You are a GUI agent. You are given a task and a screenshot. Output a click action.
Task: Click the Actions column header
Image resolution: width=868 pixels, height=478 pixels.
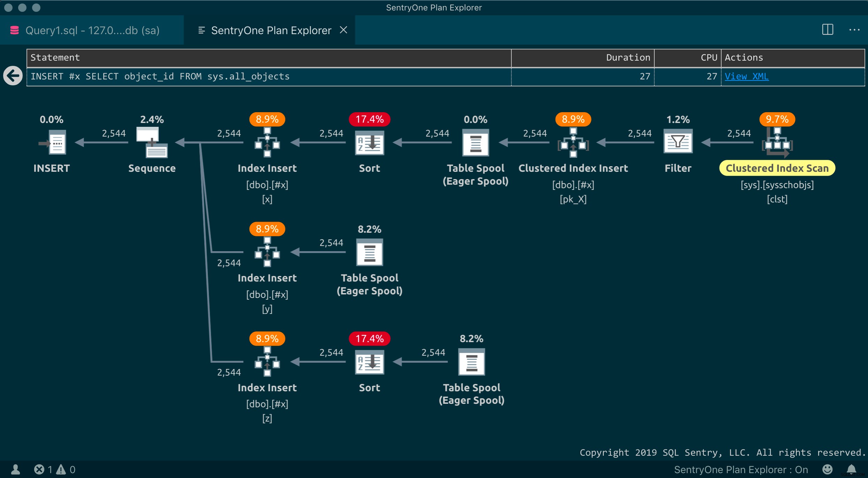click(x=793, y=58)
